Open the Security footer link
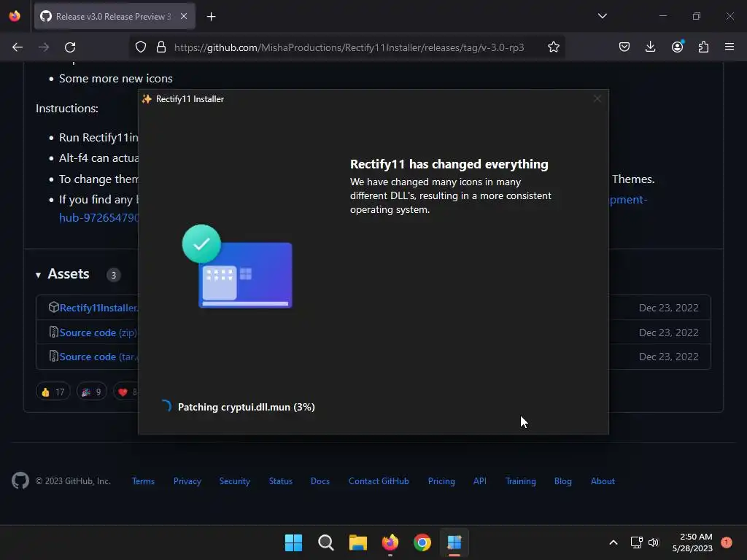The image size is (747, 560). pos(234,481)
